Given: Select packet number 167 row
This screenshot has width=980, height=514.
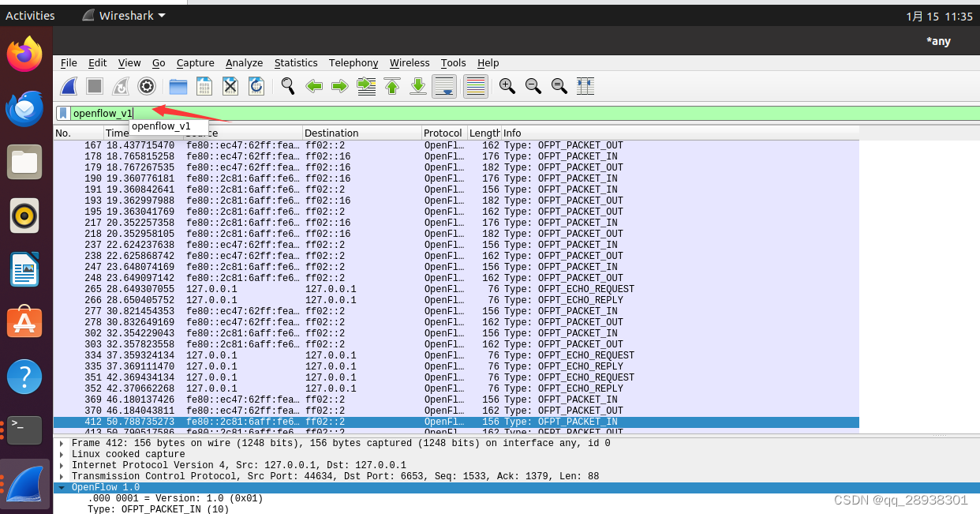Looking at the screenshot, I should pyautogui.click(x=456, y=145).
